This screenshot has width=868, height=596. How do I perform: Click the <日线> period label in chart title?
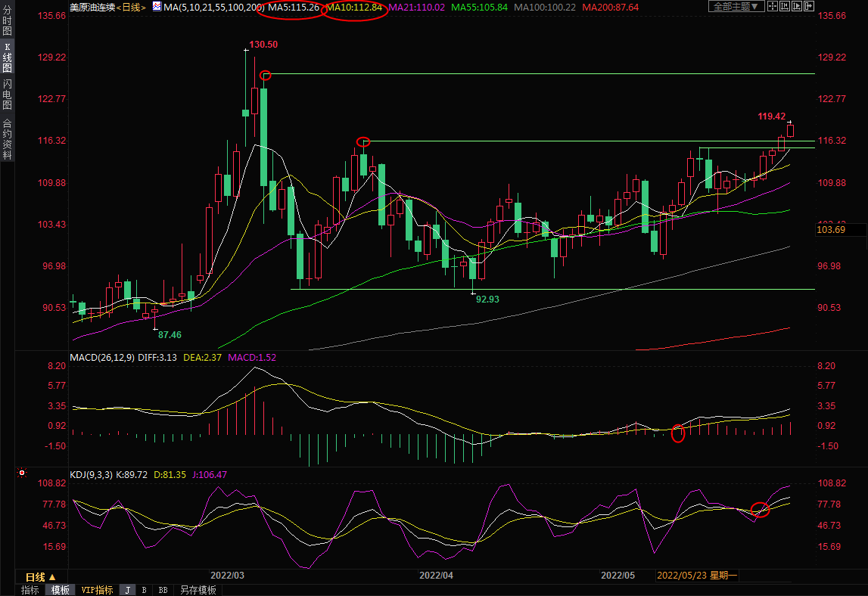(133, 7)
